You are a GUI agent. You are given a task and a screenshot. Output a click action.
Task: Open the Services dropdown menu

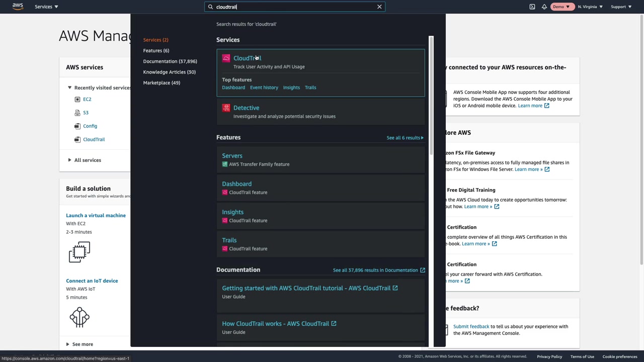coord(46,7)
